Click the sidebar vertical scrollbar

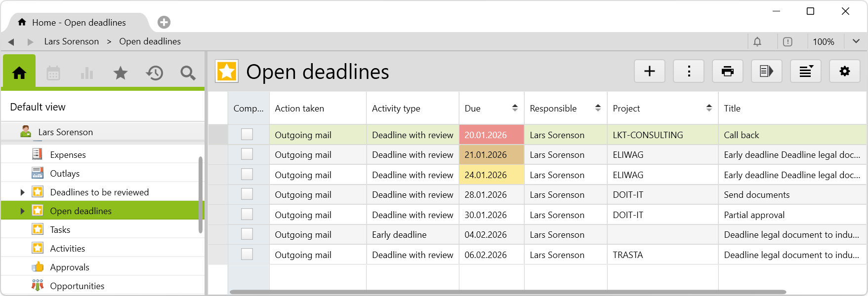click(200, 194)
